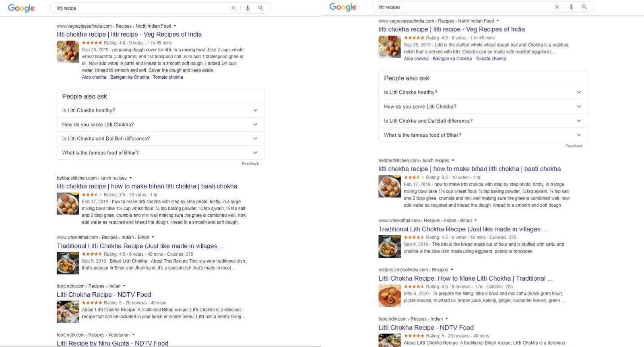Click the Google logo in the right window
Viewport: 644px width, 347px height.
(343, 7)
